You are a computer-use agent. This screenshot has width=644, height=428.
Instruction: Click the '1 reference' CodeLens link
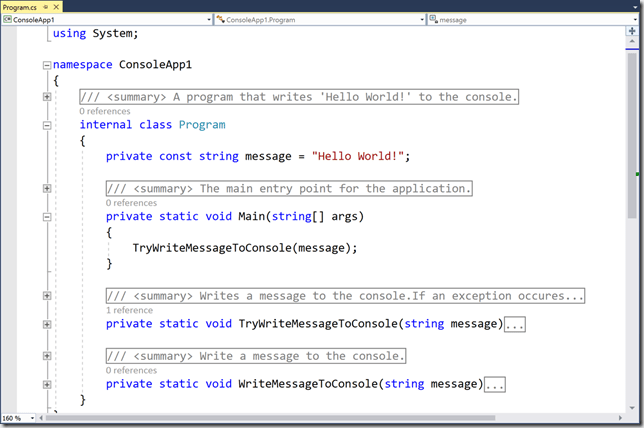coord(129,310)
